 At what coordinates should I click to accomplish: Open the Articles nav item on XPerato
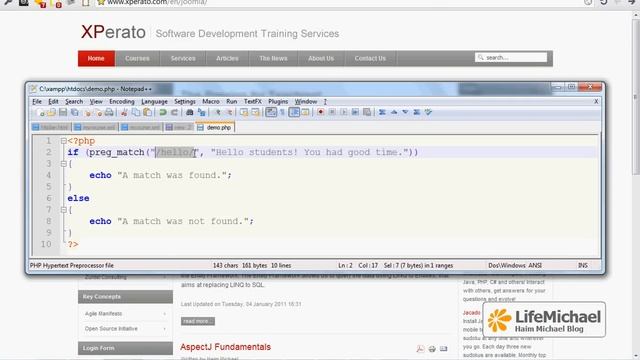[227, 58]
